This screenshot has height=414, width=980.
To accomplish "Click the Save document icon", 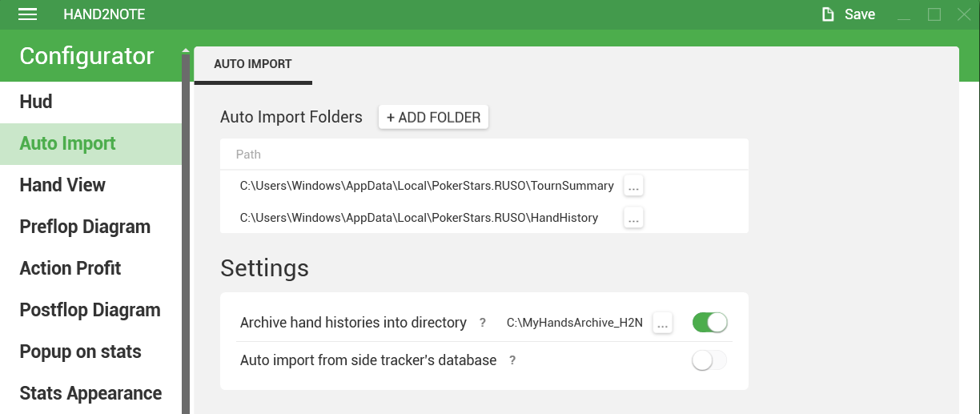I will (827, 14).
